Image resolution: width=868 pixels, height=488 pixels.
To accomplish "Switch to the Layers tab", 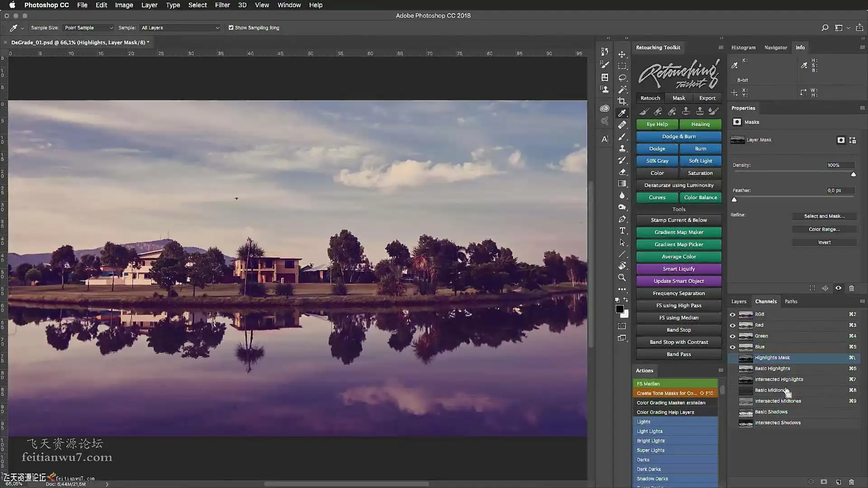I will tap(739, 301).
